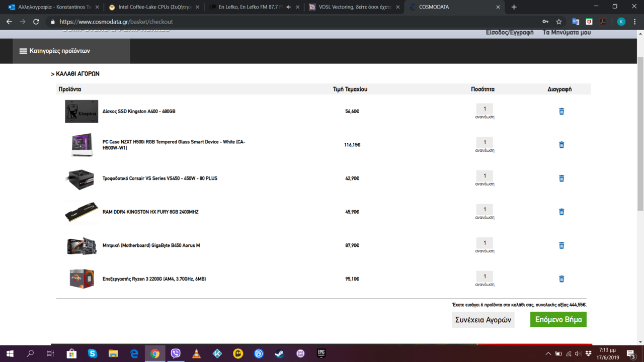Mute En Lefko tab via speaker icon
The height and width of the screenshot is (362, 644).
click(289, 7)
